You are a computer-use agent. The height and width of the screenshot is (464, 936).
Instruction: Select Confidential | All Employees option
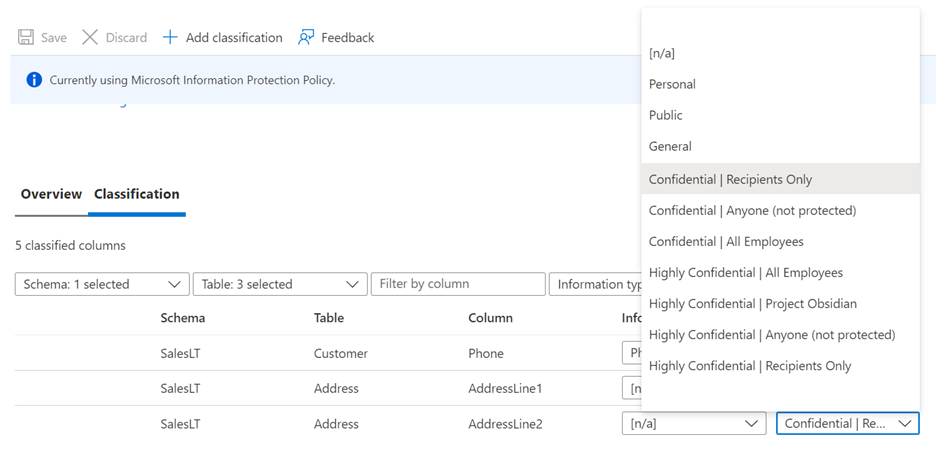click(726, 241)
